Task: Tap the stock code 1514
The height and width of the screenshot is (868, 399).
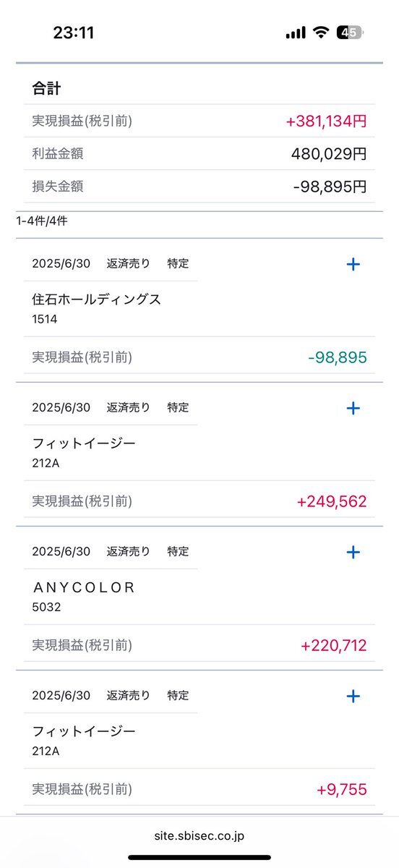Action: pos(45,319)
